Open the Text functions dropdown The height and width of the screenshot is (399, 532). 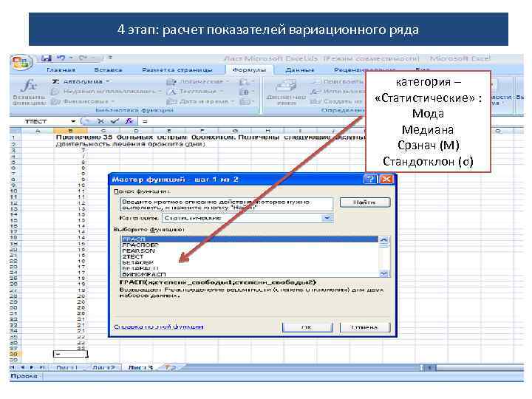(195, 92)
